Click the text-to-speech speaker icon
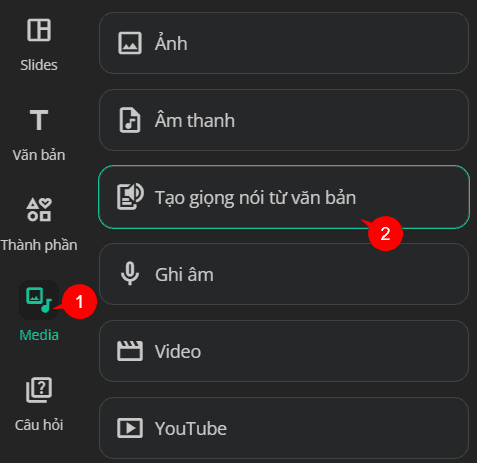The width and height of the screenshot is (477, 463). point(130,197)
